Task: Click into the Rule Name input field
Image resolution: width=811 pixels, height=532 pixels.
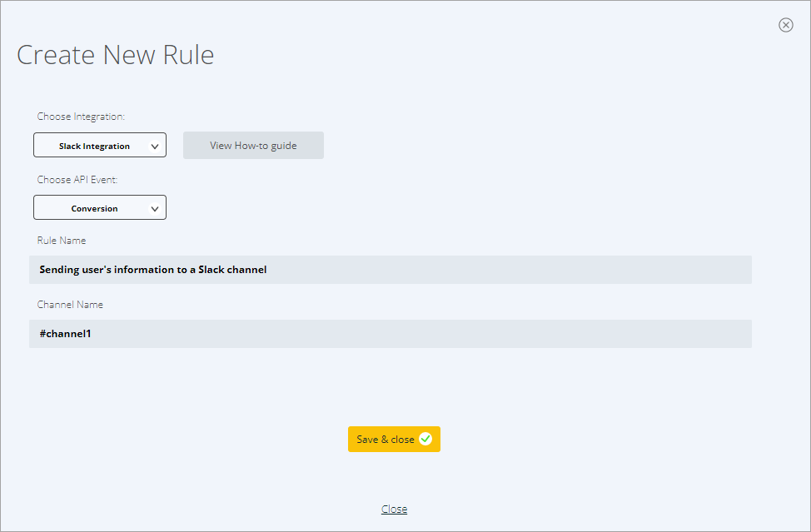Action: [391, 270]
